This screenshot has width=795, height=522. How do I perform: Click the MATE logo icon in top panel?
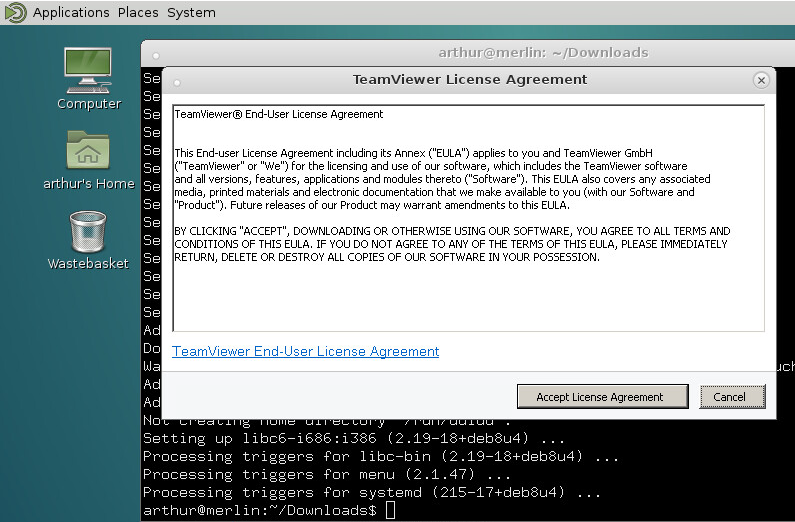[15, 12]
